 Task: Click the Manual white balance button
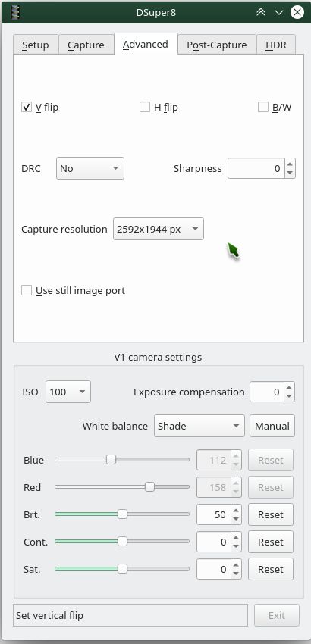click(272, 426)
